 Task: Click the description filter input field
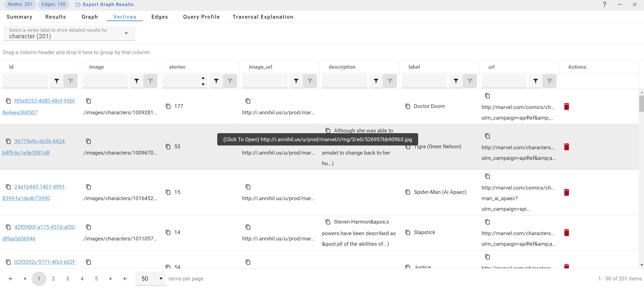pyautogui.click(x=344, y=81)
